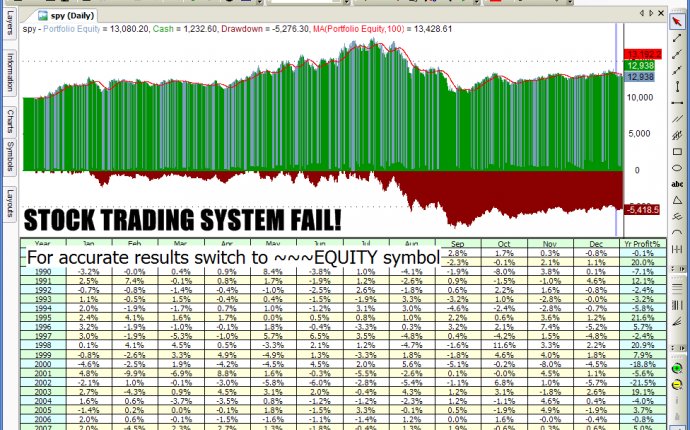Click 2001 February value -9.9%
The width and height of the screenshot is (690, 430).
pos(134,373)
